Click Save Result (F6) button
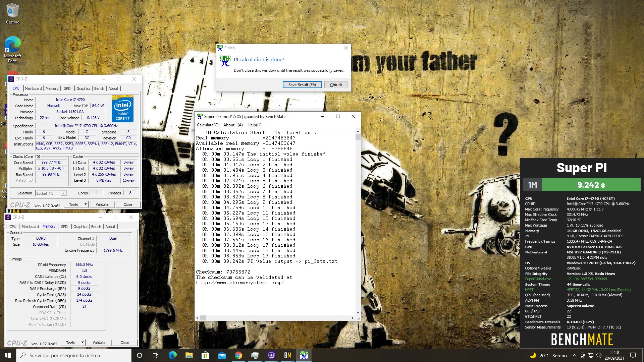This screenshot has height=362, width=644. [302, 85]
